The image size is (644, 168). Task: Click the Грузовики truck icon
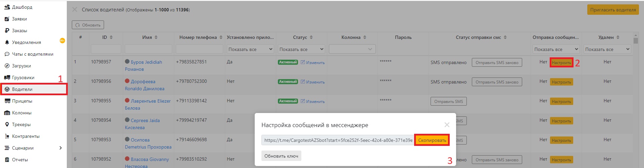click(7, 77)
